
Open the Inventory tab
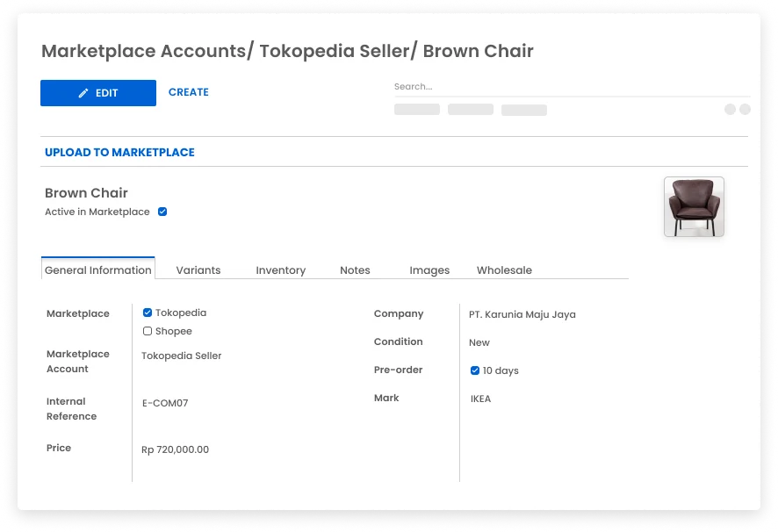point(281,270)
